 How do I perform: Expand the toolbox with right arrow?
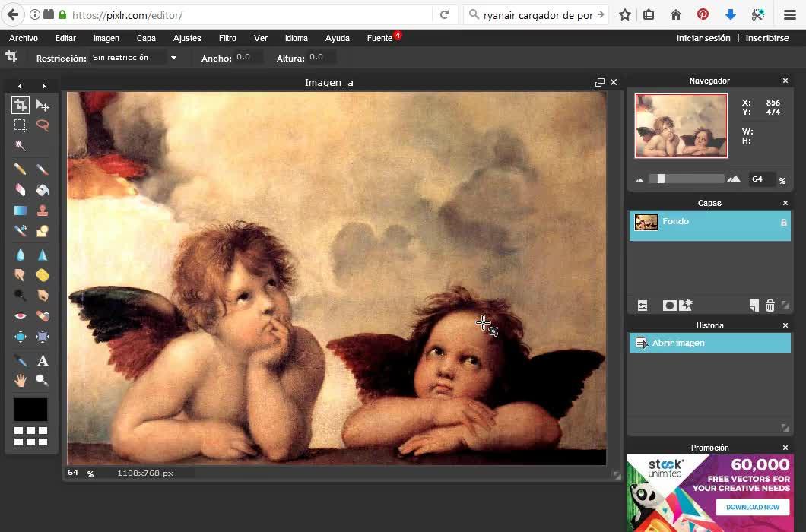click(x=44, y=86)
